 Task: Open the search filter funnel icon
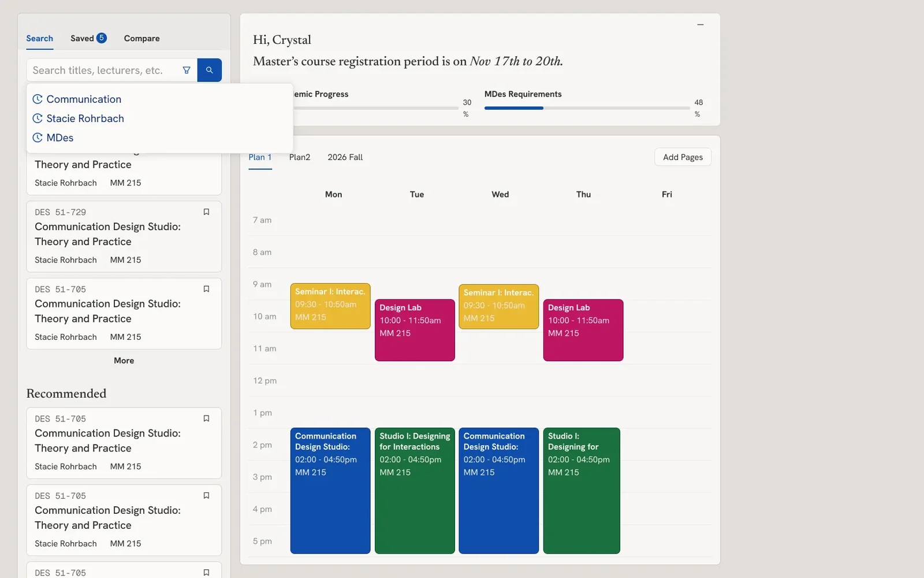tap(187, 70)
